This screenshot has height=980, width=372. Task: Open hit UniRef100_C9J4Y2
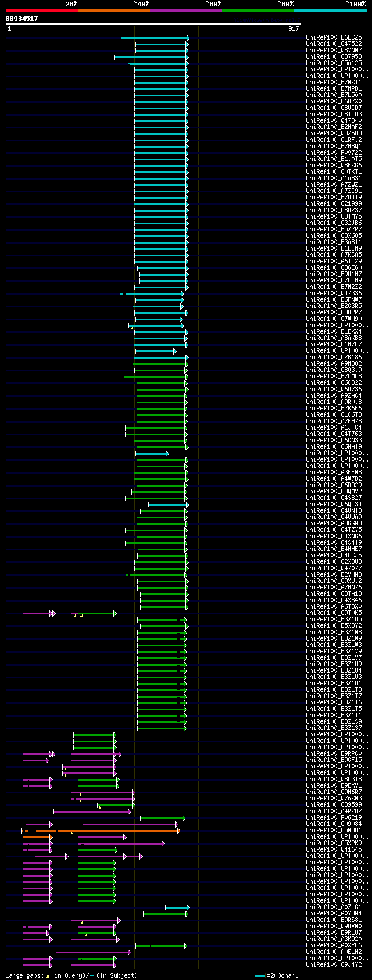pos(334,965)
